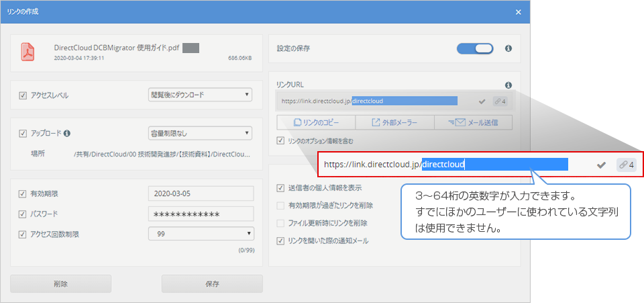Click the PDF file icon
Screen dimensions: 644x303
[28, 52]
